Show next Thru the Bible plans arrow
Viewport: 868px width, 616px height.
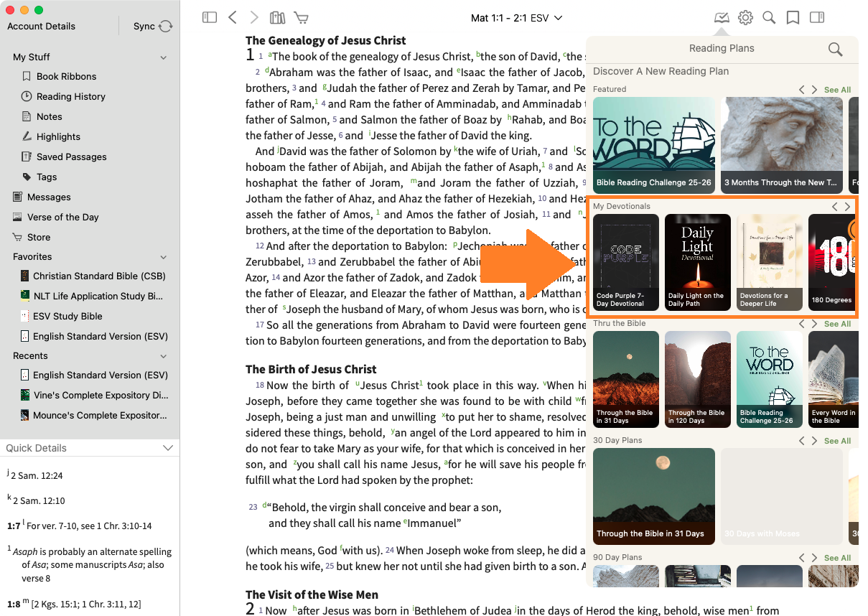pyautogui.click(x=814, y=324)
